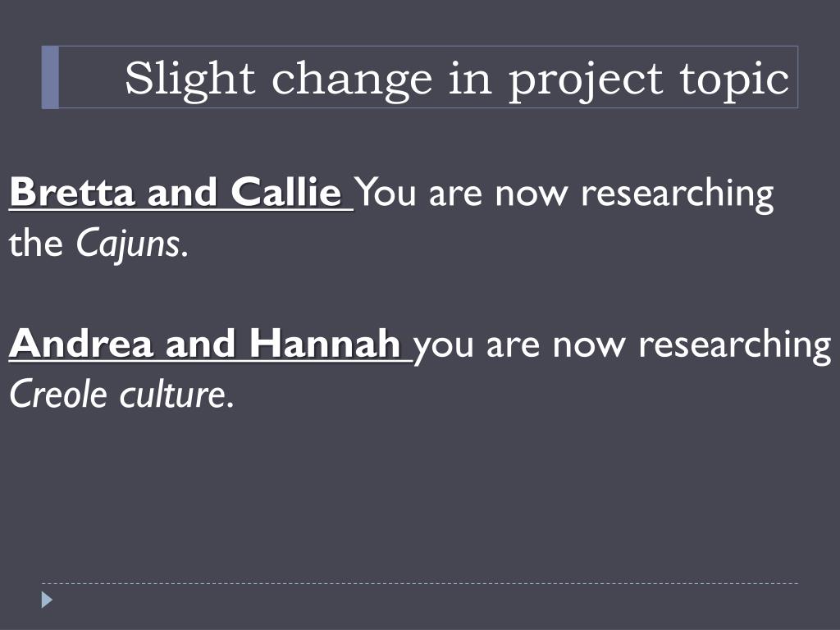Click the blue accent bar beside the title
Image resolution: width=840 pixels, height=630 pixels.
pyautogui.click(x=50, y=78)
